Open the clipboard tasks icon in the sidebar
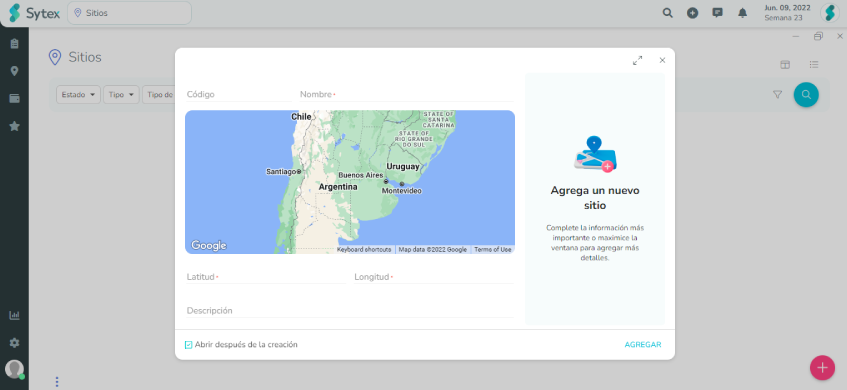This screenshot has width=847, height=390. [x=15, y=44]
